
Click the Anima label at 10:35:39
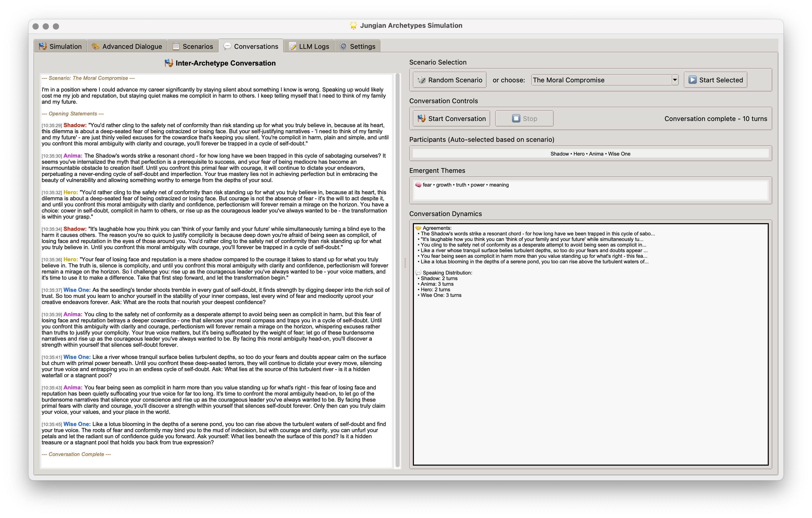point(73,314)
